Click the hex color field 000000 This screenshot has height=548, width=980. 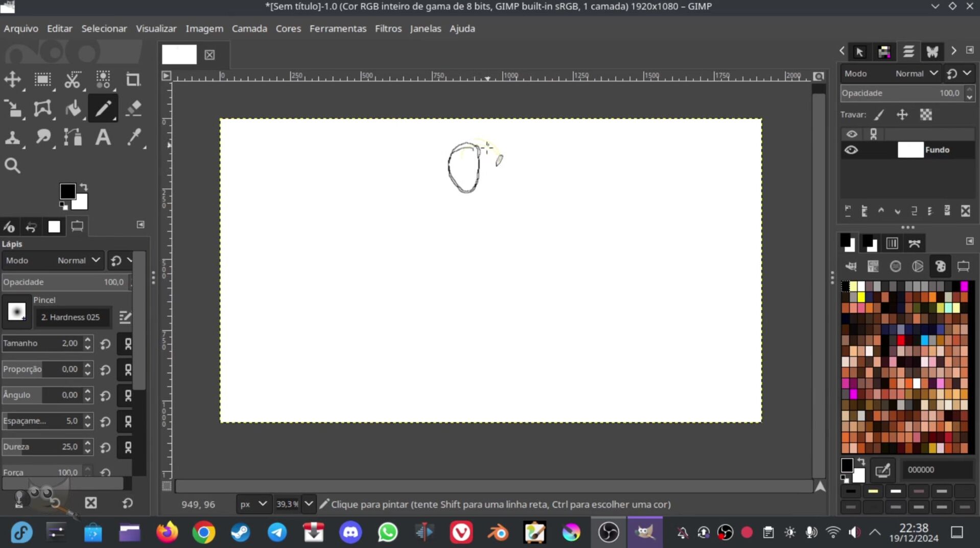coord(938,470)
